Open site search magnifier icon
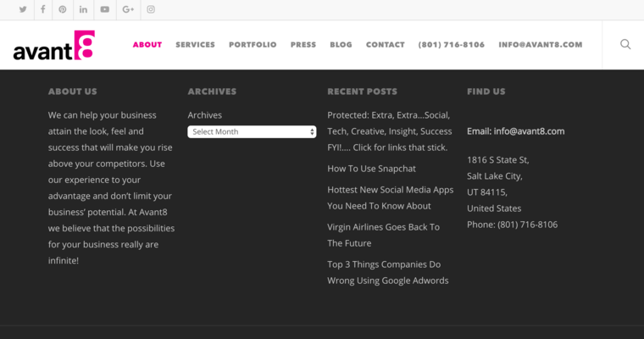 [x=625, y=45]
